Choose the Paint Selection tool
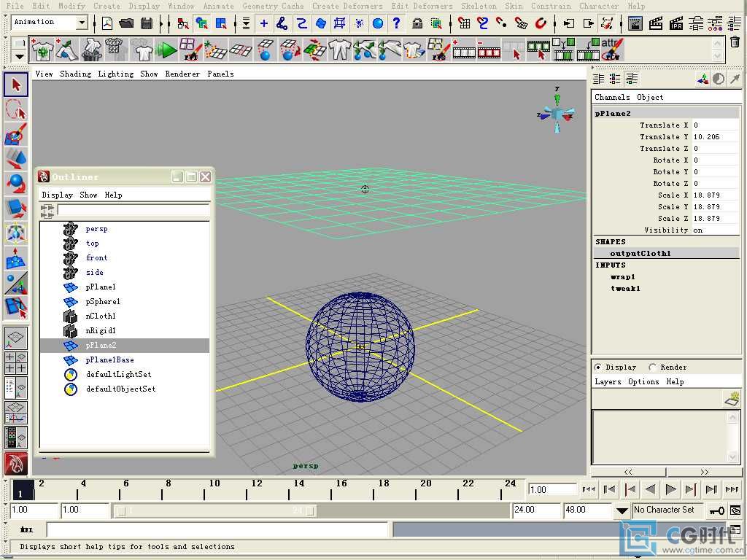 tap(16, 134)
